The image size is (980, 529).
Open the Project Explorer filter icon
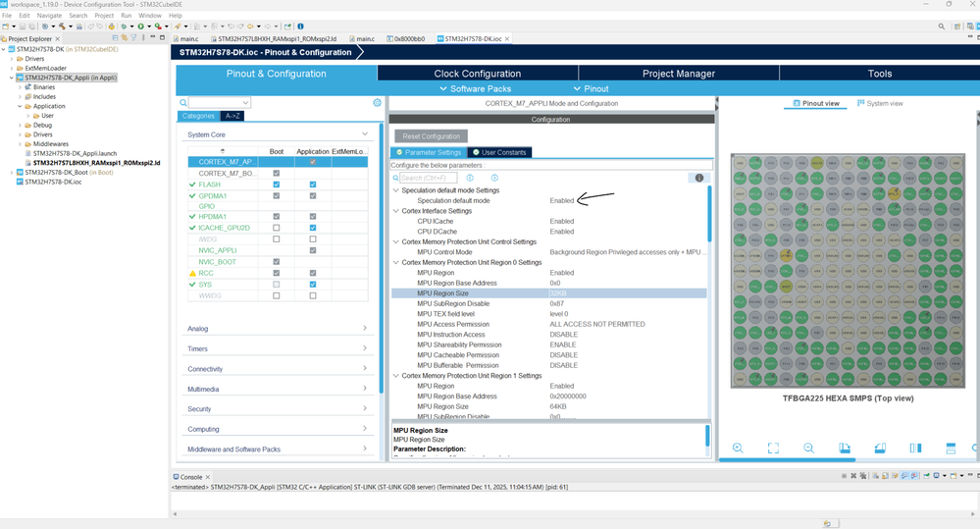tap(133, 38)
